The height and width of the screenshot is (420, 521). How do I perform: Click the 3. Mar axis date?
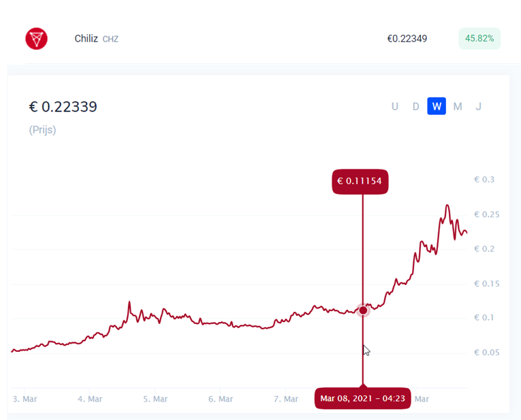tap(25, 399)
